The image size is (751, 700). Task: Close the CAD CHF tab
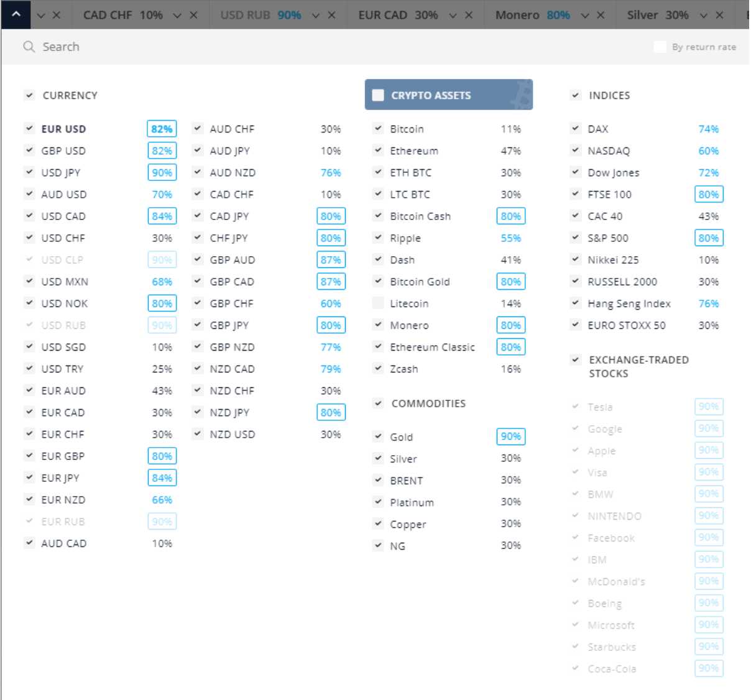tap(193, 15)
